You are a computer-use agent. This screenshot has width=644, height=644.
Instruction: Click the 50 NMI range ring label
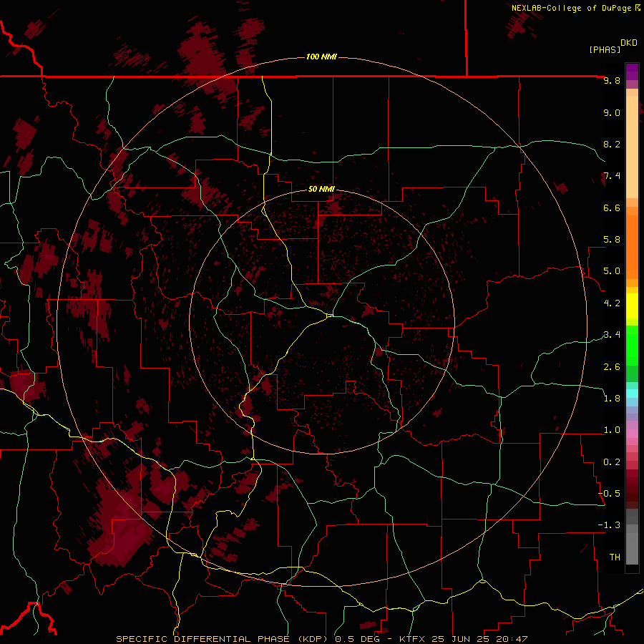321,189
